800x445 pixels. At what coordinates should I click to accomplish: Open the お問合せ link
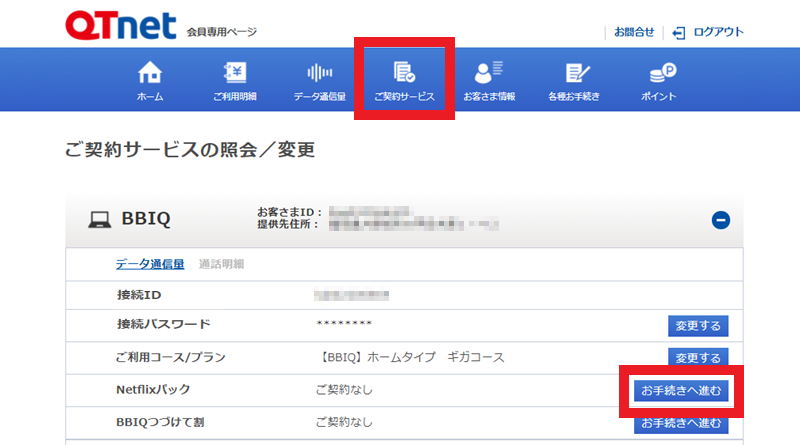(634, 32)
